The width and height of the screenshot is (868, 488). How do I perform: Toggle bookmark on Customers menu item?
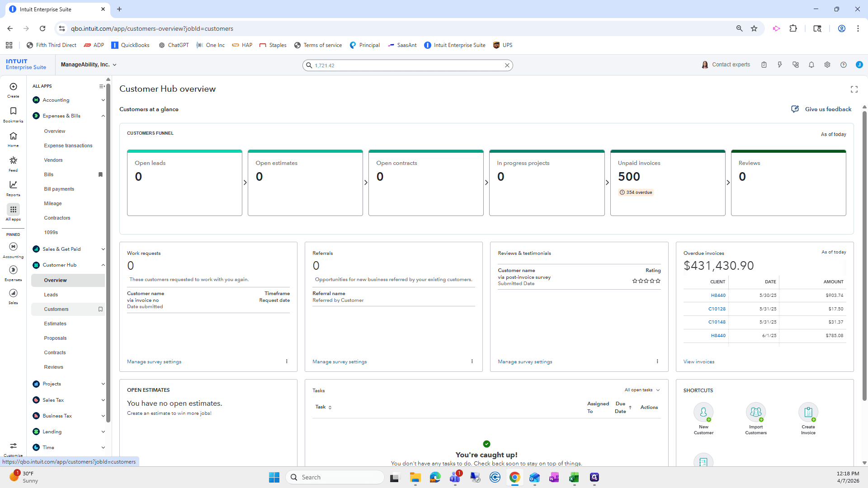click(x=100, y=310)
